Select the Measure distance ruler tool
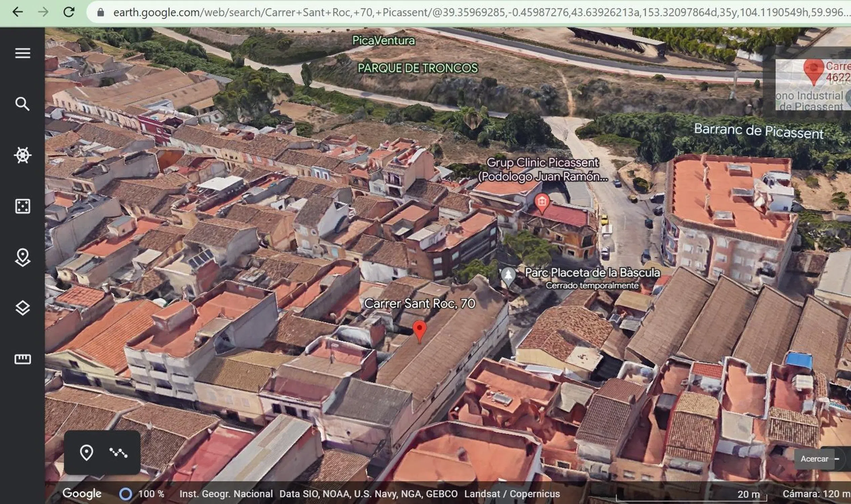Image resolution: width=851 pixels, height=504 pixels. 23,359
